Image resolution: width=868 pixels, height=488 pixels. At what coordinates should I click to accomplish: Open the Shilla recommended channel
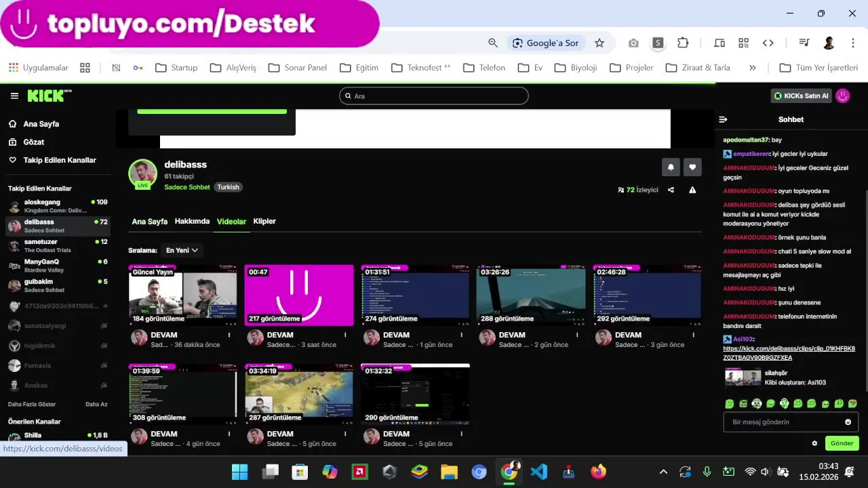point(58,435)
